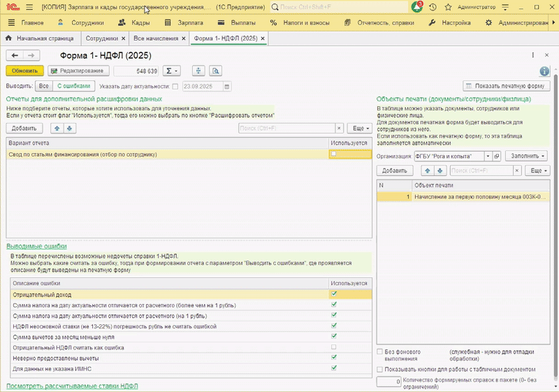
Task: Click the notifications bell icon
Action: click(x=417, y=7)
